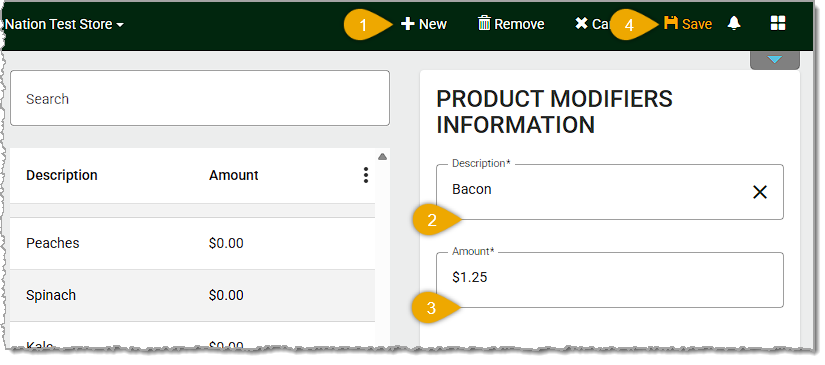Sort by the Amount column header
The image size is (825, 365).
[x=234, y=175]
